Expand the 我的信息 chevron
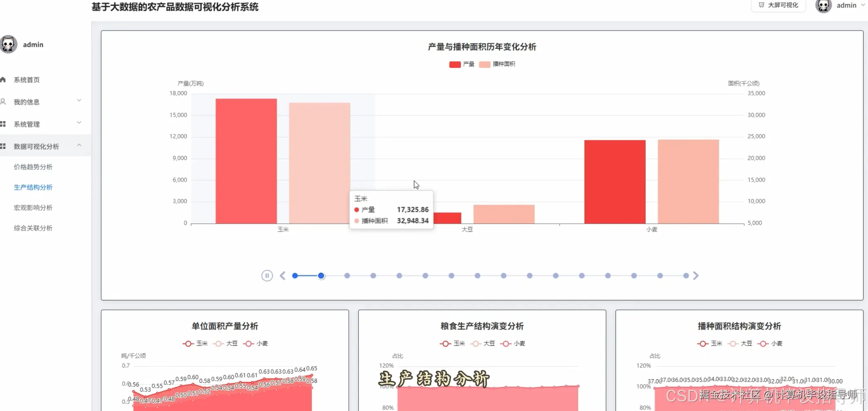 pos(79,100)
